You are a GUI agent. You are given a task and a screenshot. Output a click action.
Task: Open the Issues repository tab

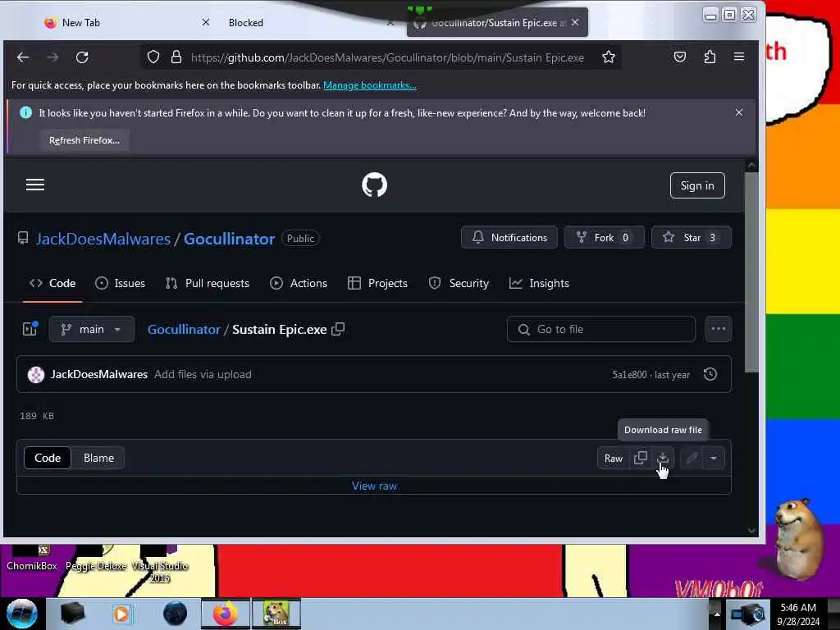point(120,283)
